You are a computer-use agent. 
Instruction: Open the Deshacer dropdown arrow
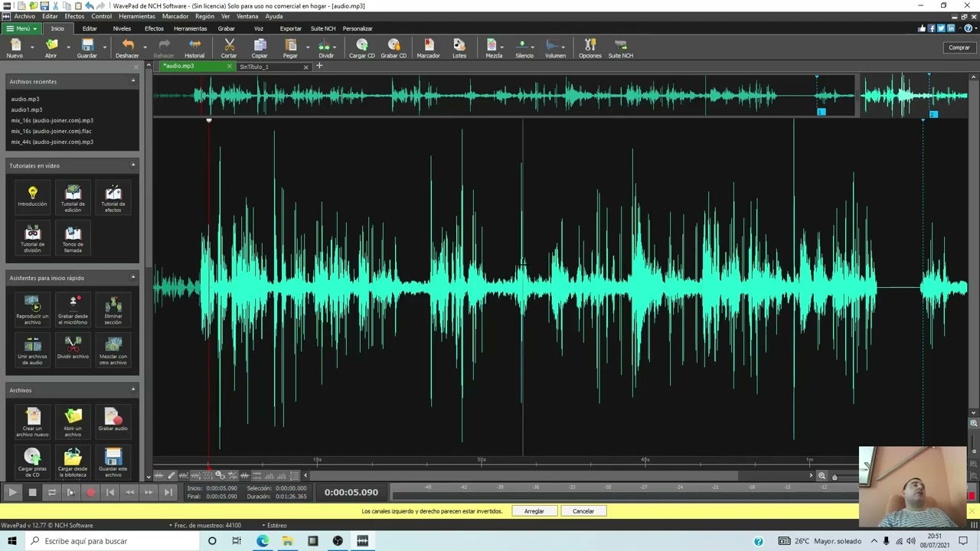(145, 47)
